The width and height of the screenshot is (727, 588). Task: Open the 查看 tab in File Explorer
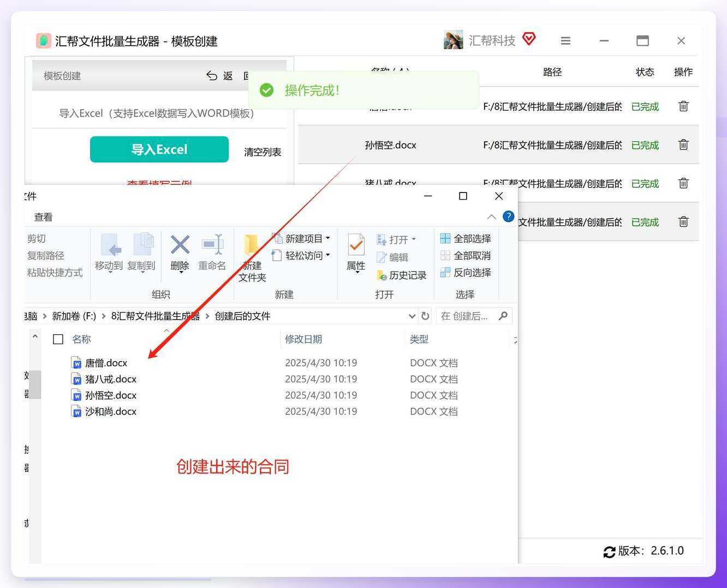pos(44,217)
